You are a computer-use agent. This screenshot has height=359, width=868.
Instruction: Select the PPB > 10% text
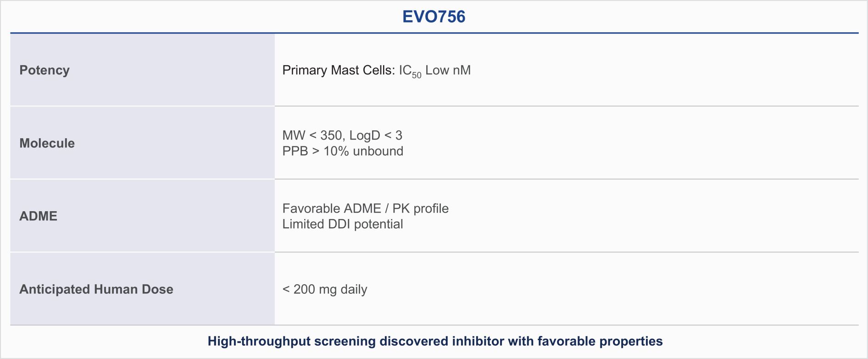[316, 151]
